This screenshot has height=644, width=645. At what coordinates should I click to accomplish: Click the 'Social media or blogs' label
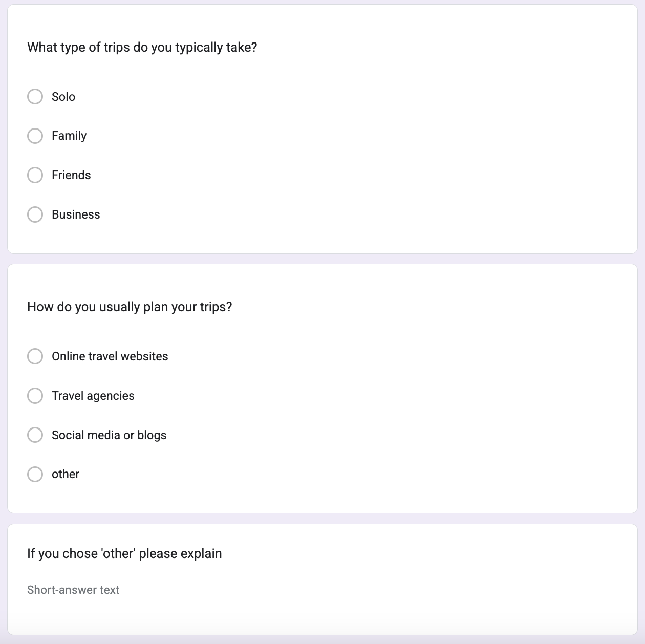pos(109,435)
